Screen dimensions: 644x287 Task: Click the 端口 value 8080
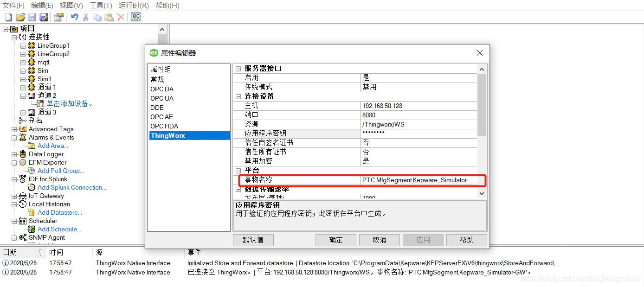tap(419, 115)
